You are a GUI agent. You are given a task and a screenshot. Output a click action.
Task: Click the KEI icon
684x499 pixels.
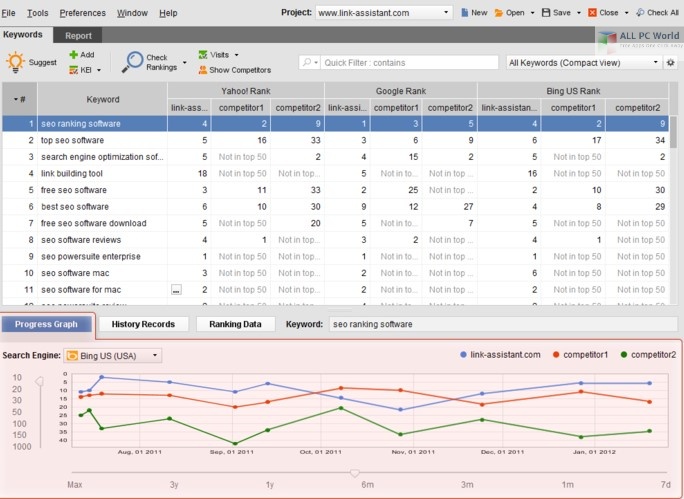pyautogui.click(x=73, y=70)
